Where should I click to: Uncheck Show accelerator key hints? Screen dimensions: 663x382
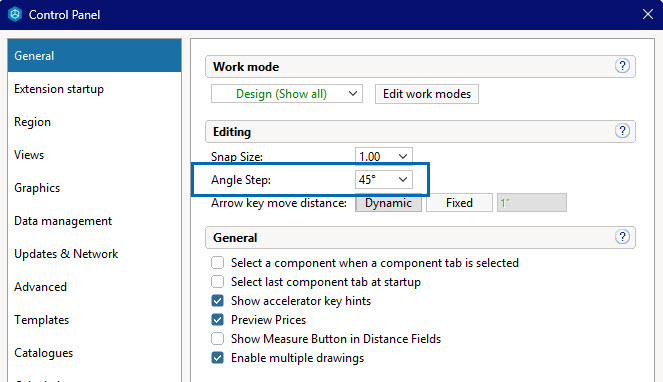point(217,301)
